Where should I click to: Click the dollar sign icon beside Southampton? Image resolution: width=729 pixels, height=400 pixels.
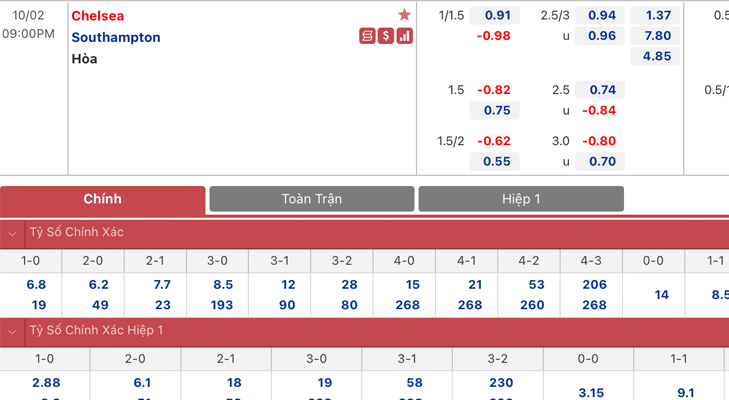[x=386, y=36]
